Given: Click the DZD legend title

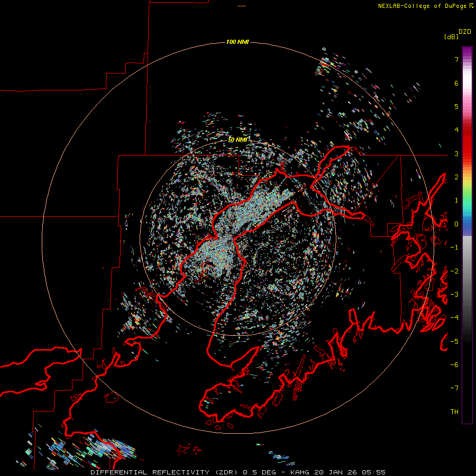Looking at the screenshot, I should click(x=465, y=32).
